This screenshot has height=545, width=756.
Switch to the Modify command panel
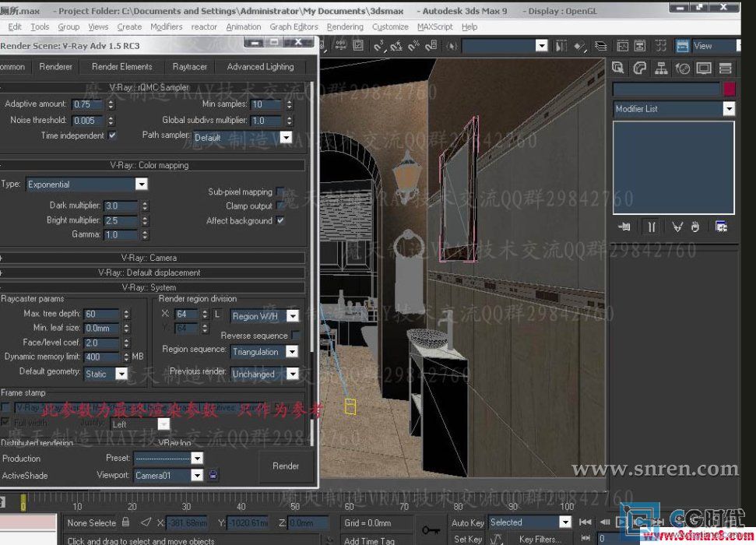pyautogui.click(x=639, y=68)
